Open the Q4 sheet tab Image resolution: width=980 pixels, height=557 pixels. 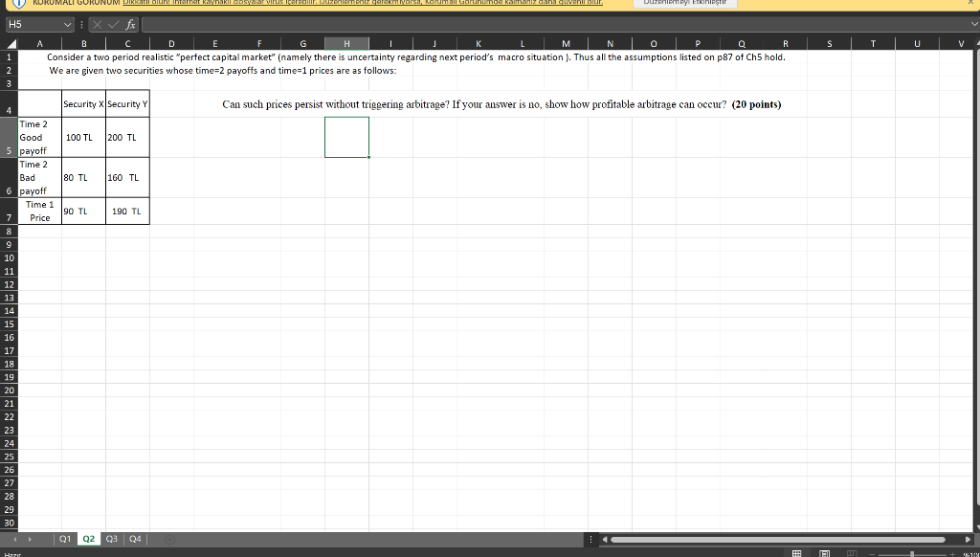pyautogui.click(x=135, y=539)
